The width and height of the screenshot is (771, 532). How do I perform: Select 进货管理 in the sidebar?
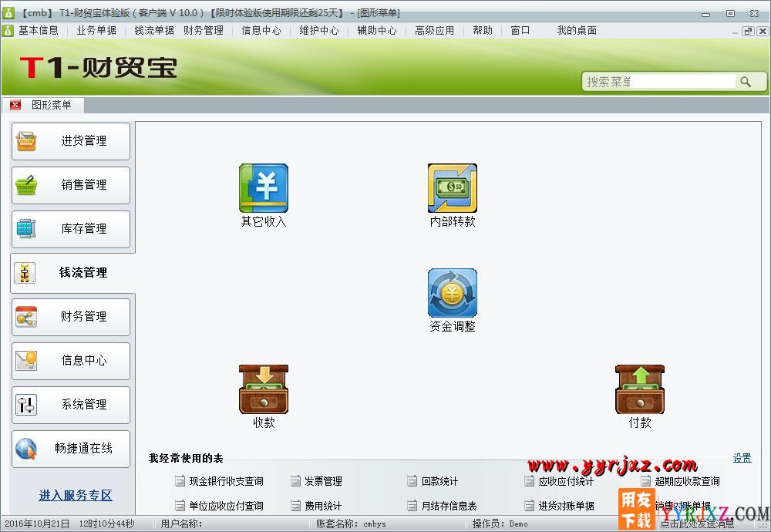tap(71, 141)
